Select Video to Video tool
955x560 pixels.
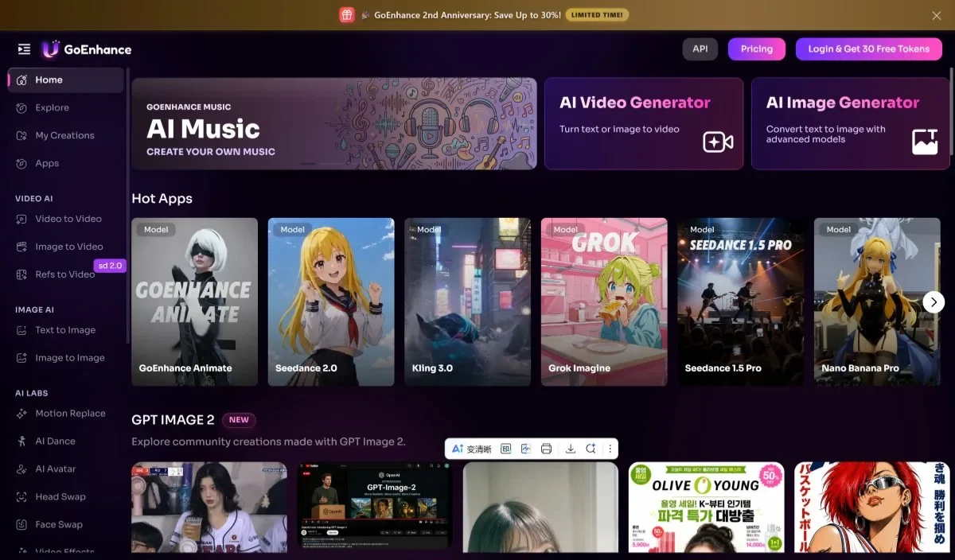point(66,219)
